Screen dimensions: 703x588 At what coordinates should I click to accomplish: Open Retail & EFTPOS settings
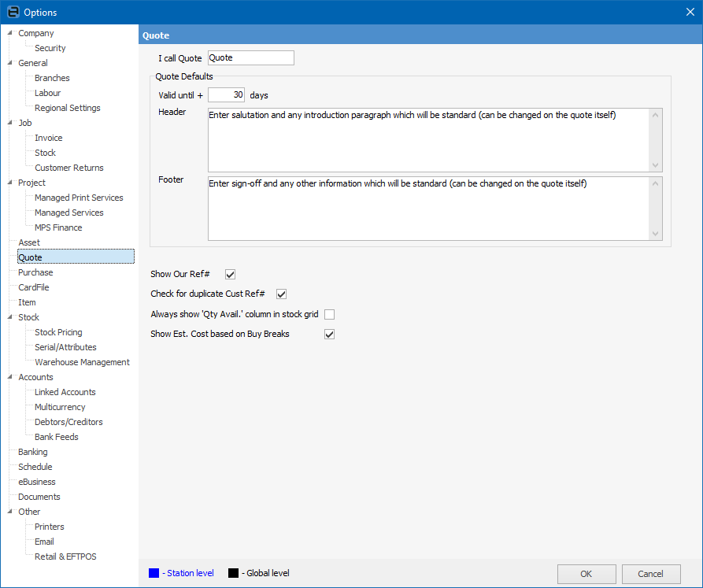point(65,557)
